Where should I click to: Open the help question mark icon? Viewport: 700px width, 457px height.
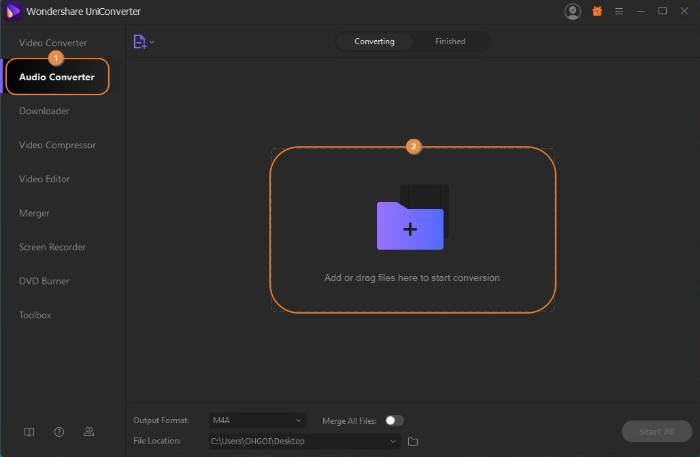(x=59, y=432)
